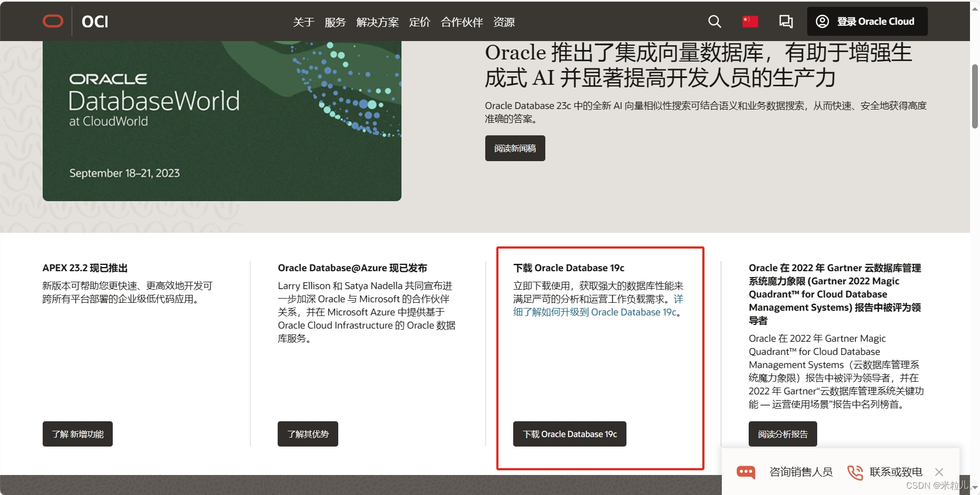The width and height of the screenshot is (980, 495).
Task: Close the contact sales popup
Action: click(x=939, y=472)
